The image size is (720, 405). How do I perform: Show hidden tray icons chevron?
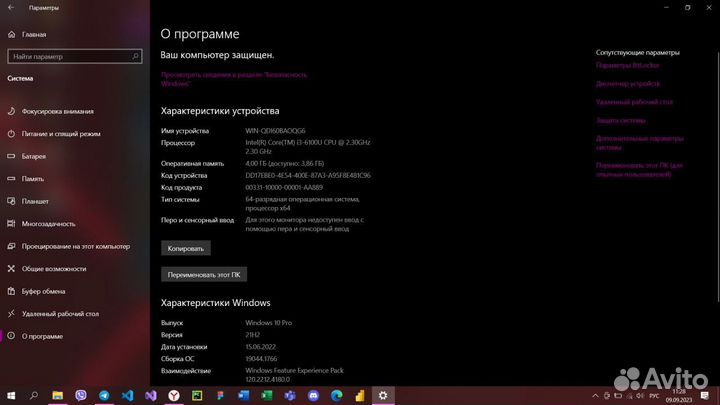(x=595, y=396)
